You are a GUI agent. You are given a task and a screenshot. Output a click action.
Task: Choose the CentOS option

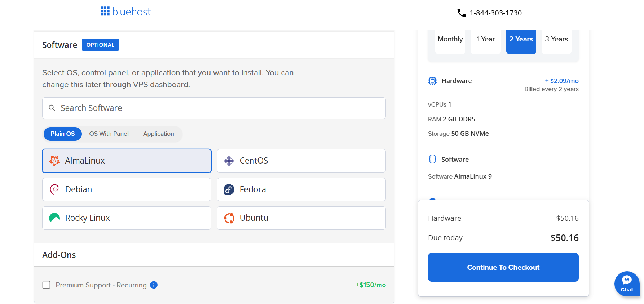301,161
